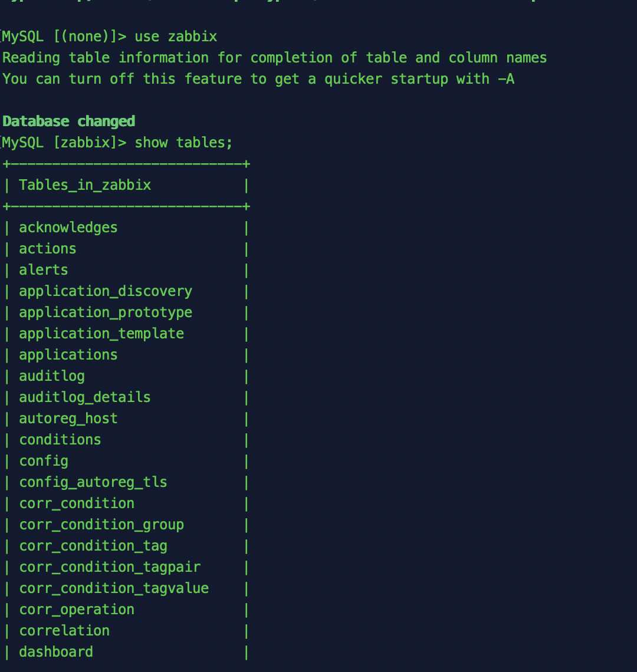
Task: Click the auditlog_details table name
Action: 85,397
